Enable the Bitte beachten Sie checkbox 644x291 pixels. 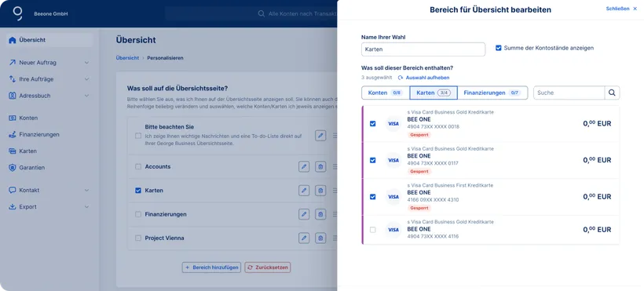point(138,136)
